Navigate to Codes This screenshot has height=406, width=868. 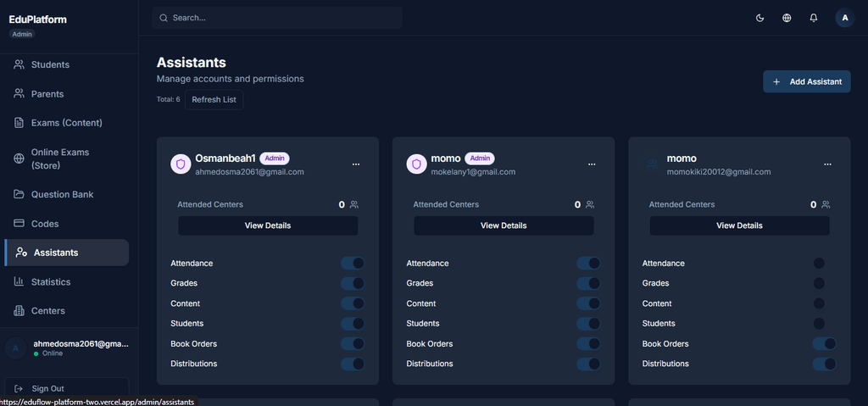[66, 223]
